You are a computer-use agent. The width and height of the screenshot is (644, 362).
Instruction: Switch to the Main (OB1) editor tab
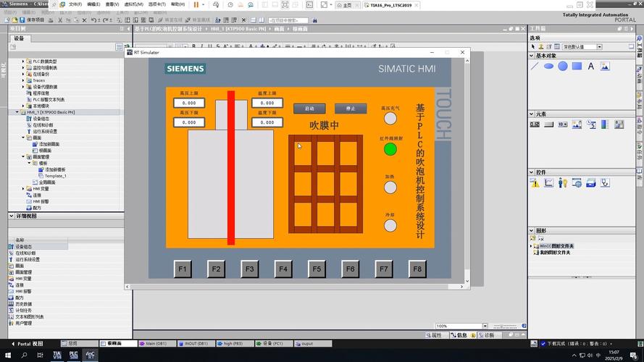click(154, 343)
